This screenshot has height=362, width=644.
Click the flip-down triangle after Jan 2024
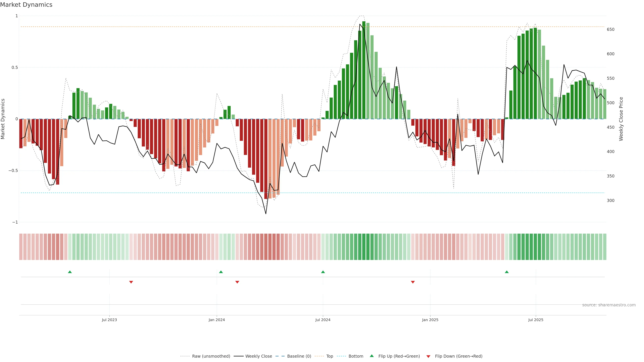coord(237,282)
